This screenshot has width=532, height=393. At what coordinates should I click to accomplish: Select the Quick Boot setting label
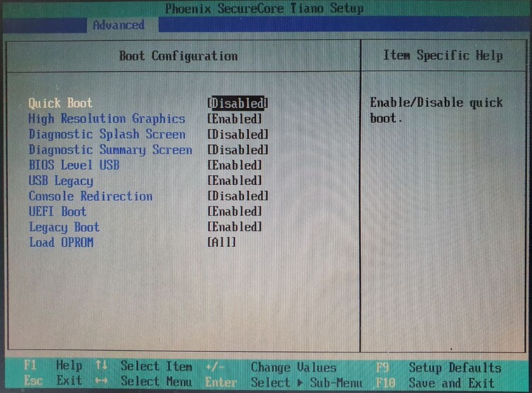60,103
